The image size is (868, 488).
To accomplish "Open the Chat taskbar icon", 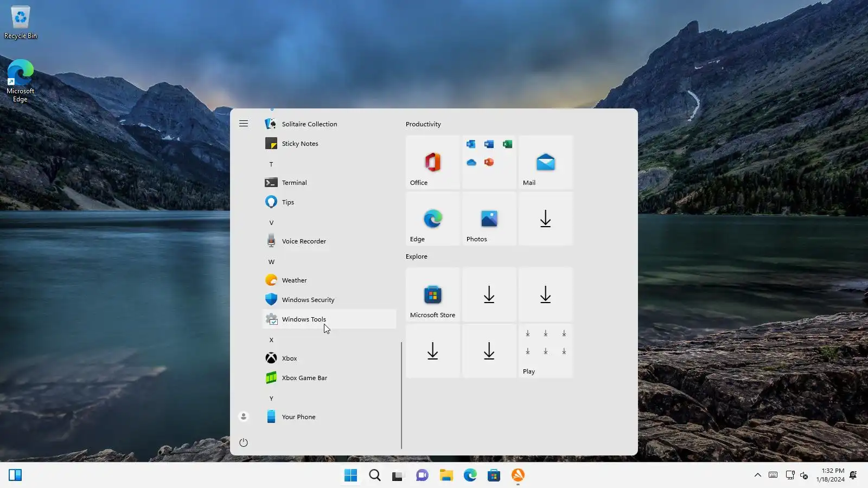I will click(x=423, y=475).
